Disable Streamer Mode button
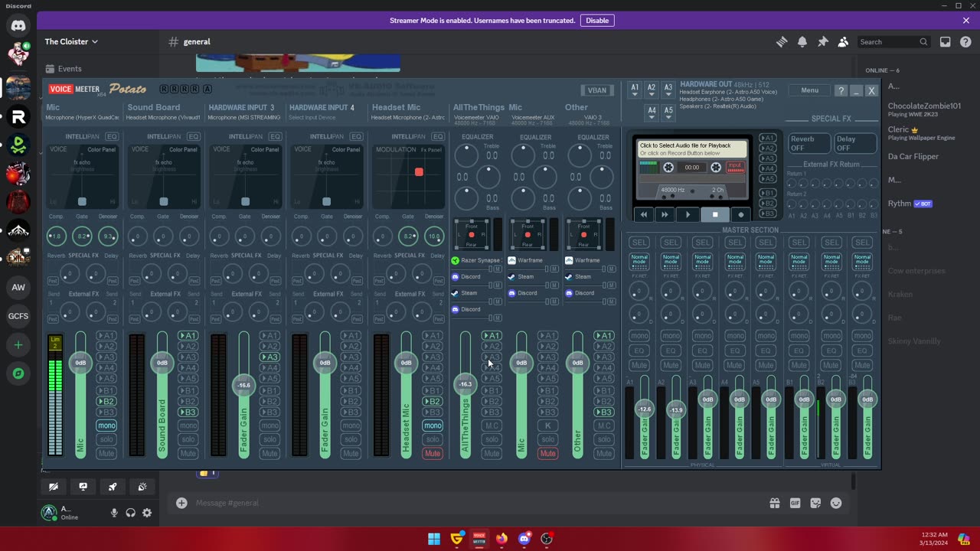The height and width of the screenshot is (551, 980). pyautogui.click(x=597, y=21)
